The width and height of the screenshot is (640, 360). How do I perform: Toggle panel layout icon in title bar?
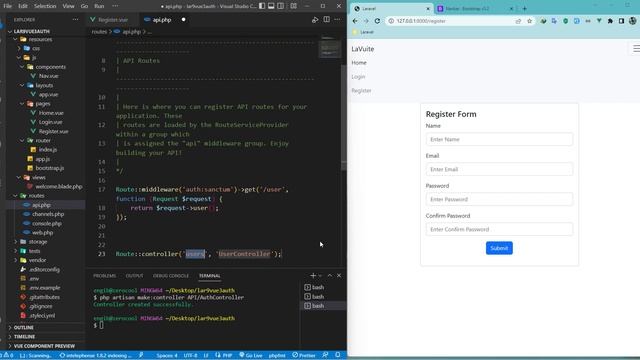[271, 6]
